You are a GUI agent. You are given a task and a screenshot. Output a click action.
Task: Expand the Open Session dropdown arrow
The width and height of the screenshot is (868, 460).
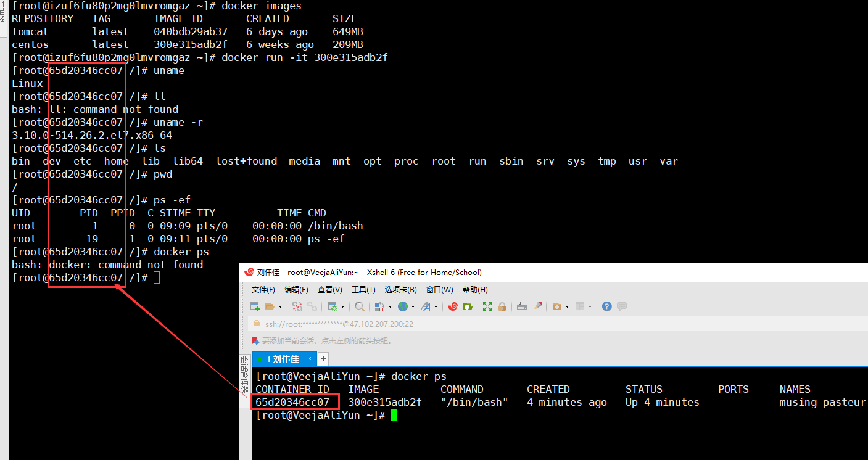pos(280,306)
